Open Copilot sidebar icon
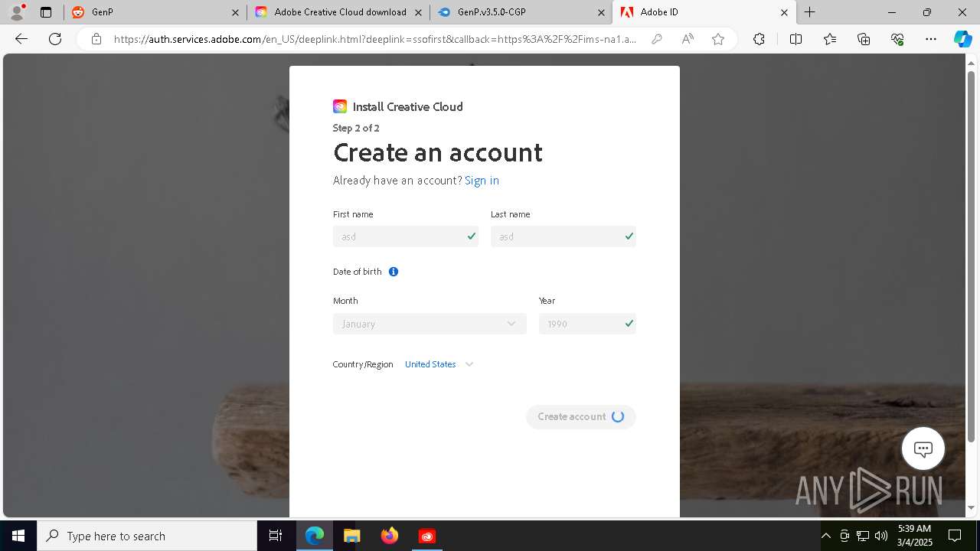Viewport: 980px width, 551px height. 962,39
